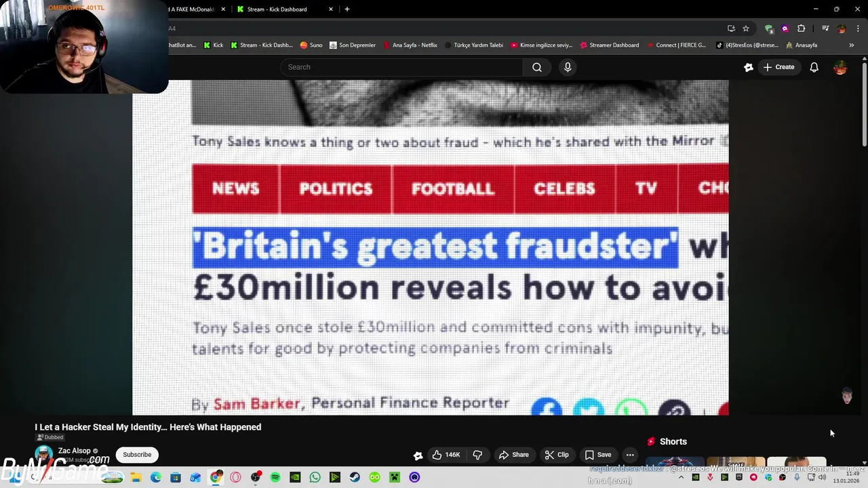
Task: Save the video to a playlist
Action: 598,455
